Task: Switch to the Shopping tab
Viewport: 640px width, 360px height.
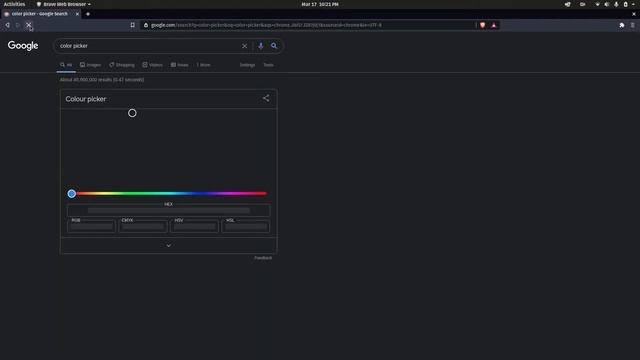Action: tap(122, 65)
